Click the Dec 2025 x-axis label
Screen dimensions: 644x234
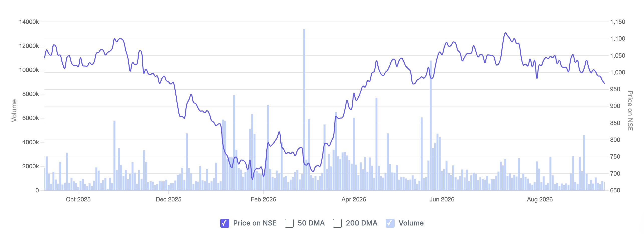169,199
